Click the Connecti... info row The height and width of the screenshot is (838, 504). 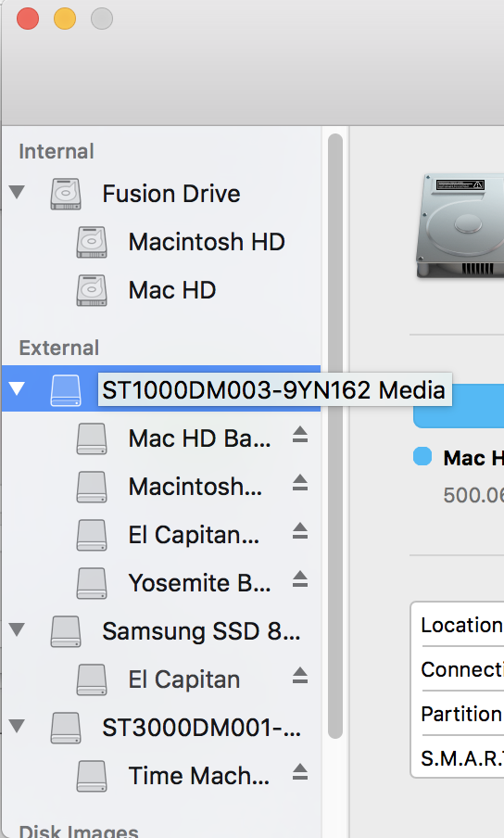pyautogui.click(x=462, y=669)
